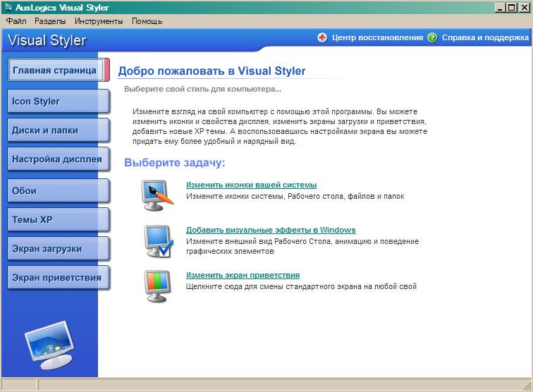Minimize the AusLogics Visual Styler window
Viewport: 533px width, 392px height.
tap(499, 8)
